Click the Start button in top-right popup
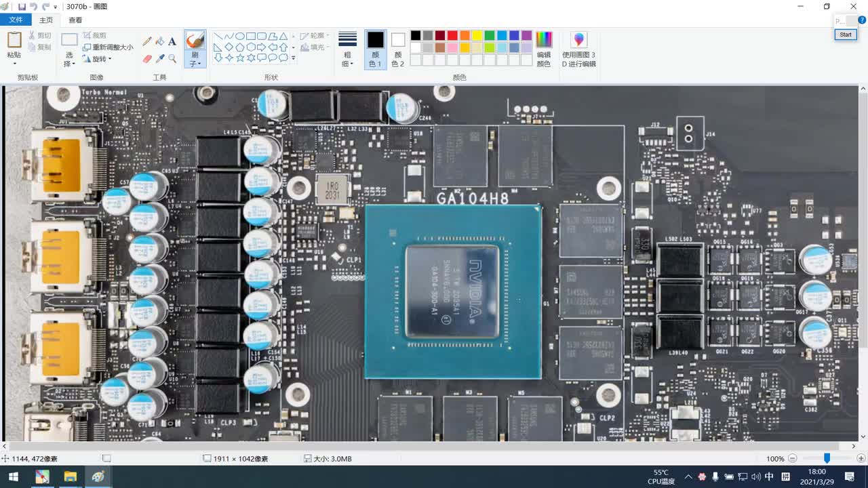The width and height of the screenshot is (868, 488). pyautogui.click(x=846, y=35)
